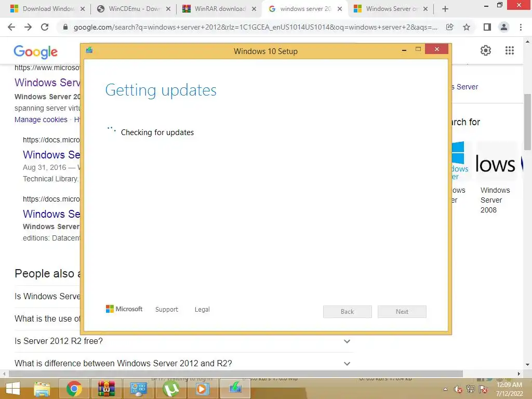
Task: Expand 'What is the use of' question
Action: (x=47, y=318)
